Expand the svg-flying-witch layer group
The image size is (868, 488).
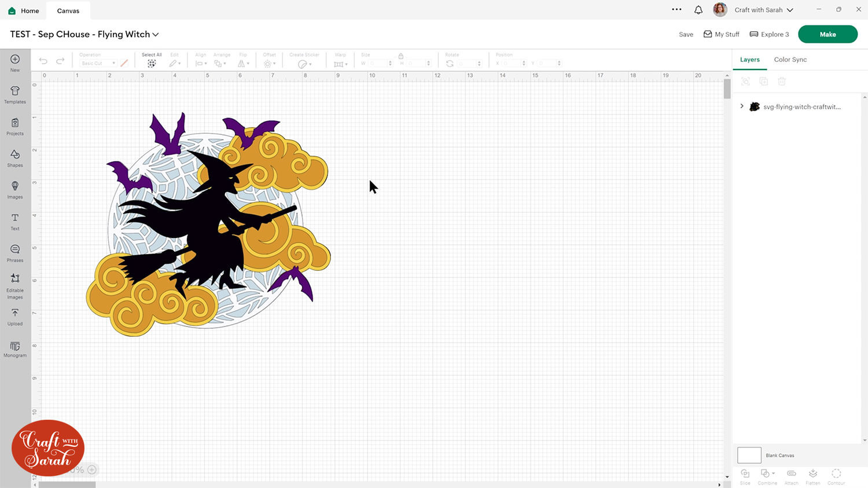pos(742,107)
